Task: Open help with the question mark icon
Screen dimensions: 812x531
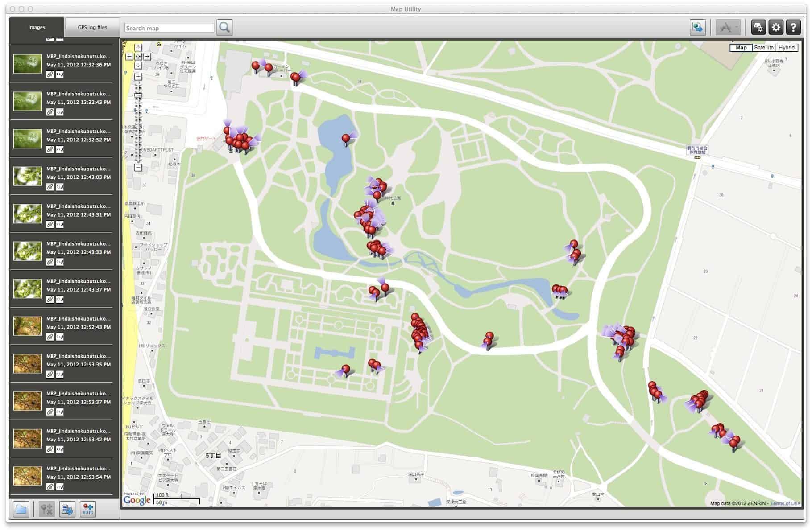Action: [x=793, y=27]
